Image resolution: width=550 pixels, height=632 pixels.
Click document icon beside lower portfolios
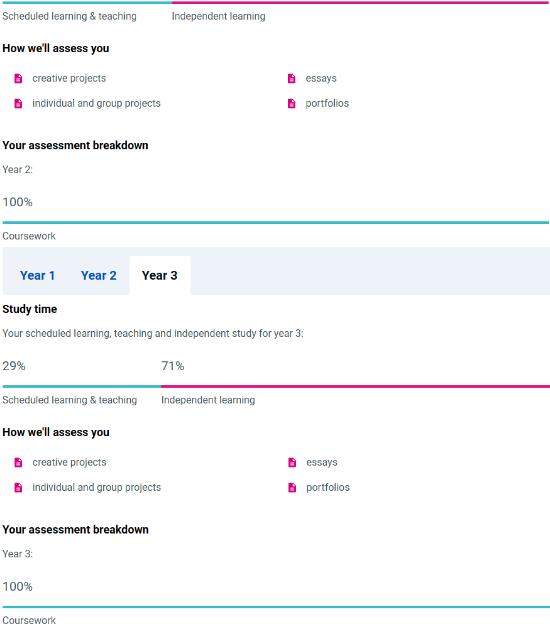tap(292, 488)
